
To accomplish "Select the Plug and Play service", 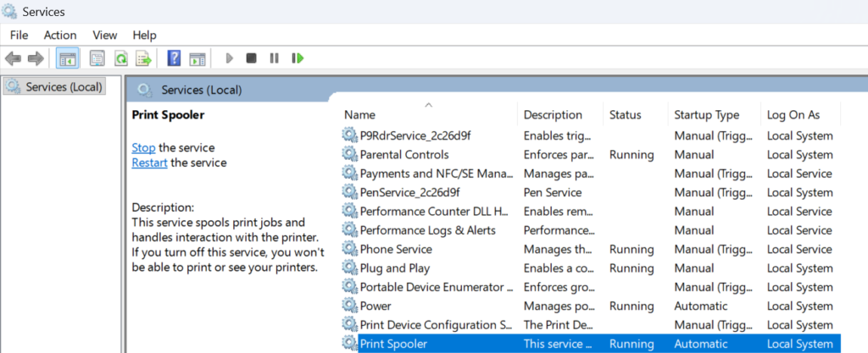I will (395, 268).
